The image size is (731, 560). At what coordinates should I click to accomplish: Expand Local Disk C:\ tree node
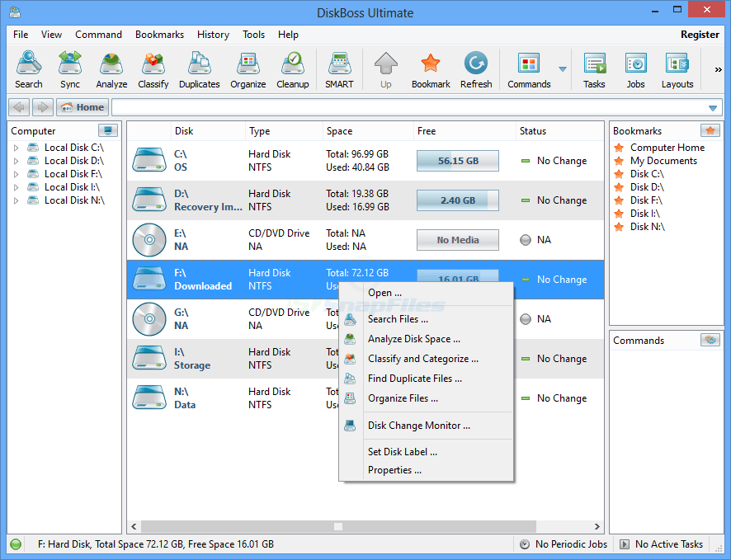click(16, 148)
